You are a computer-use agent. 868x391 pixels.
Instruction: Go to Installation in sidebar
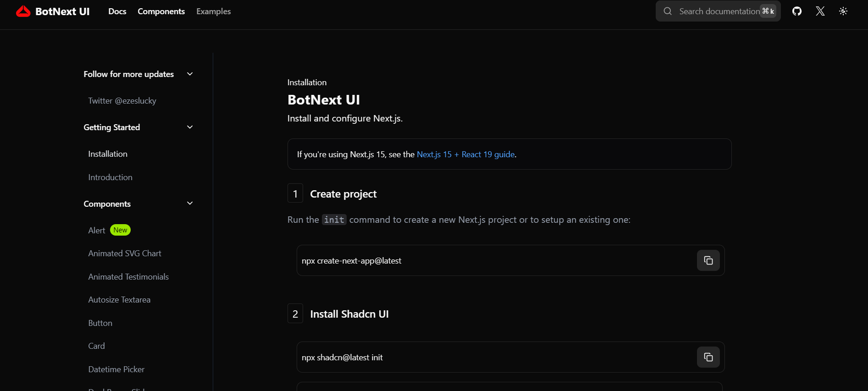point(108,154)
